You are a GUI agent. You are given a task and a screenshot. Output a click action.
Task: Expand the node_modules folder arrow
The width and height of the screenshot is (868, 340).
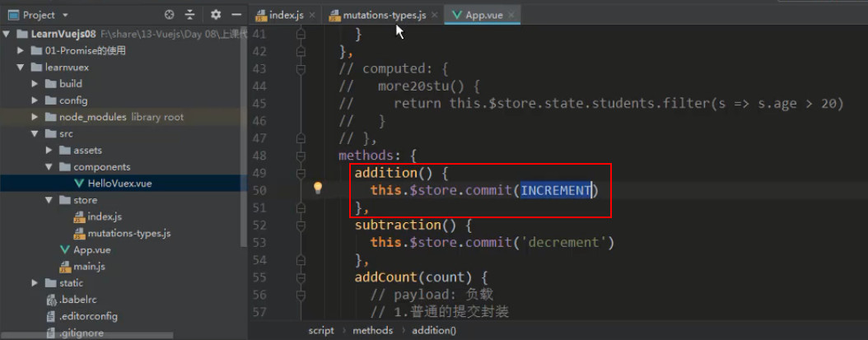35,118
